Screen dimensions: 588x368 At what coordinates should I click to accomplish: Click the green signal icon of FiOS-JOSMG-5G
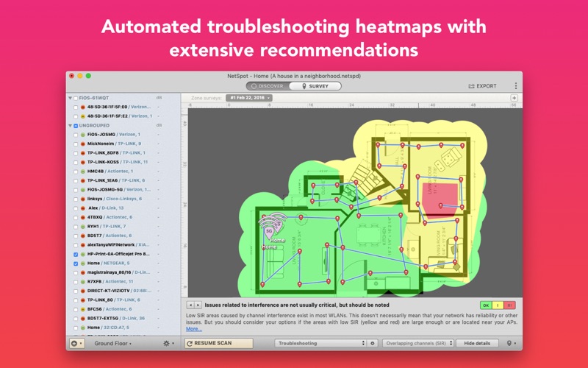click(83, 190)
